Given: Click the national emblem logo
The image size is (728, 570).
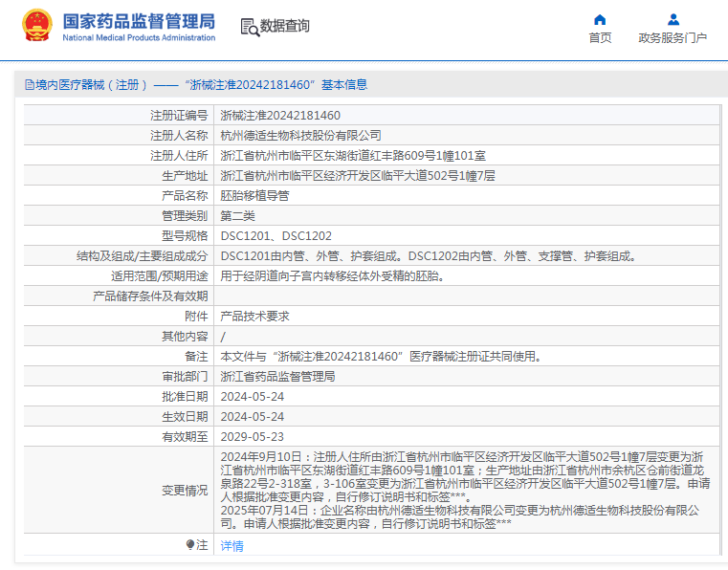Looking at the screenshot, I should pos(36,26).
